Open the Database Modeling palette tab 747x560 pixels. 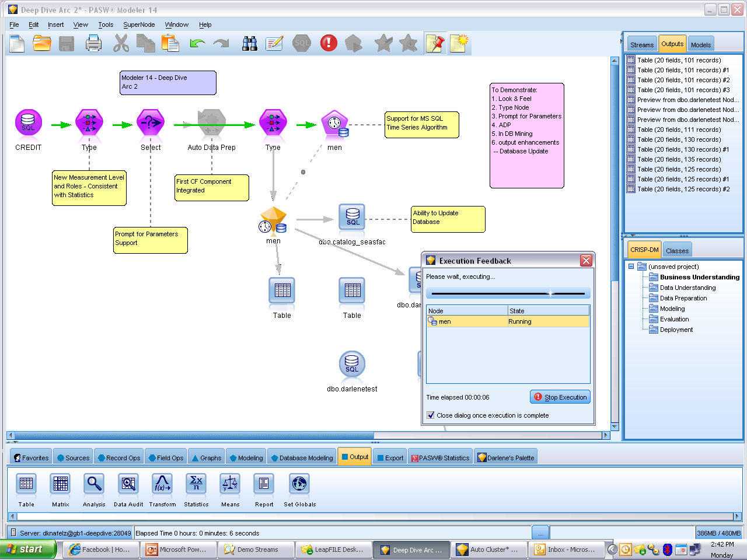click(x=302, y=458)
